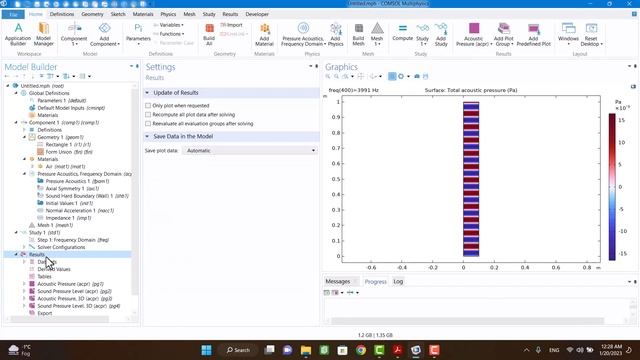Expand the Acoustic Pressure (acpr) plot group
640x360 pixels.
point(24,284)
